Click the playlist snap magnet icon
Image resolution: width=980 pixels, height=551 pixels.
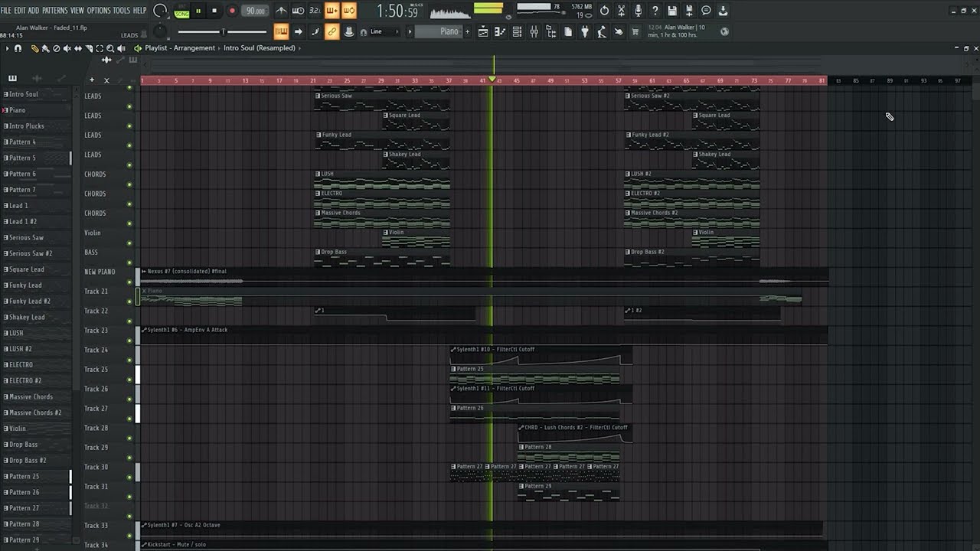tap(18, 48)
